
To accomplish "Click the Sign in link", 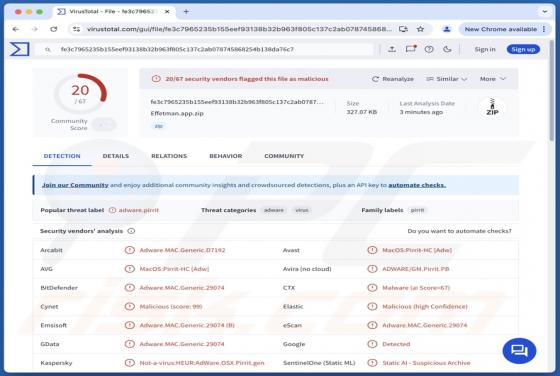I will point(485,49).
